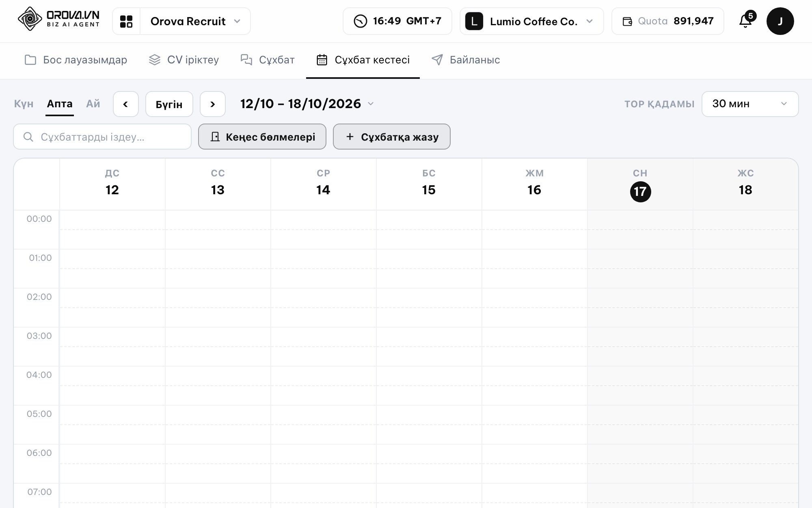Screen dimensions: 812x508
Task: Open the app grid launcher icon
Action: click(126, 22)
